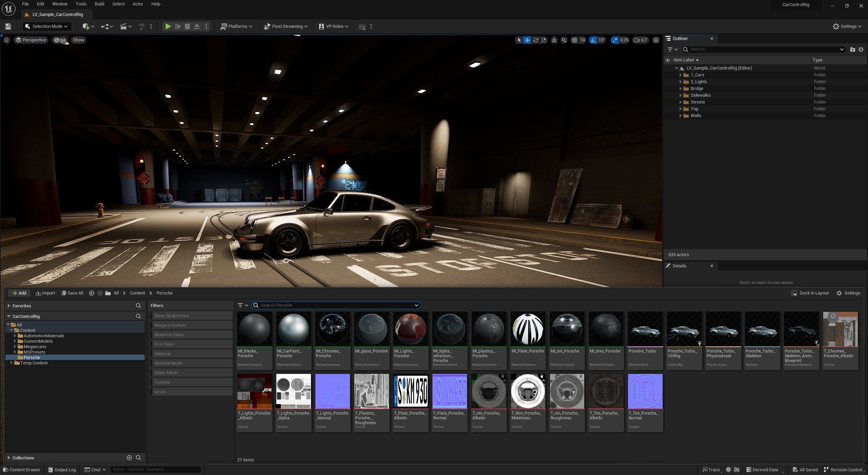Open the Lit view mode menu
This screenshot has height=475, width=868.
pos(60,40)
